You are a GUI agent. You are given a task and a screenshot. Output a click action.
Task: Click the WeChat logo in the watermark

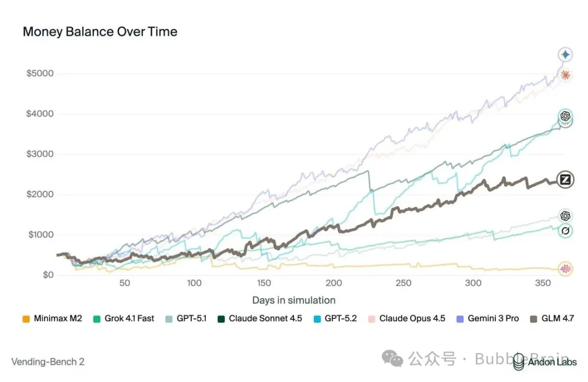click(393, 358)
